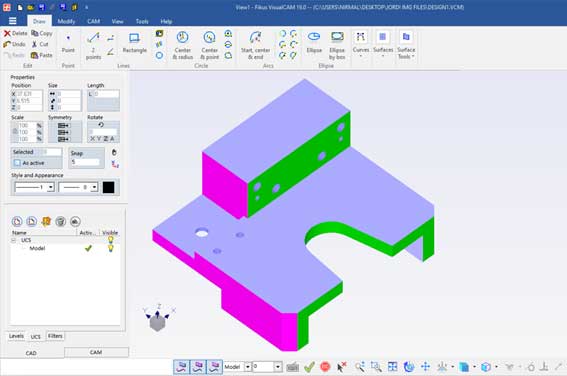Toggle visibility bulb for UCS row
The height and width of the screenshot is (376, 567).
111,240
